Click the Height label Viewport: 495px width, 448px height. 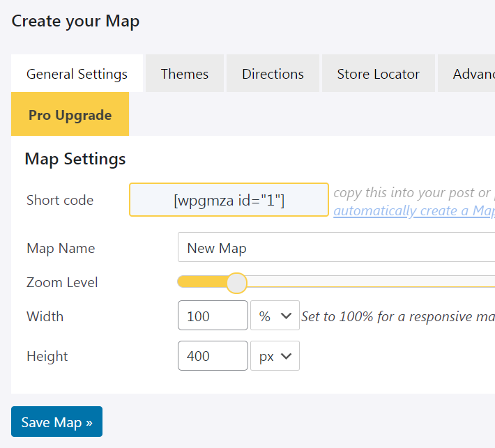click(47, 357)
